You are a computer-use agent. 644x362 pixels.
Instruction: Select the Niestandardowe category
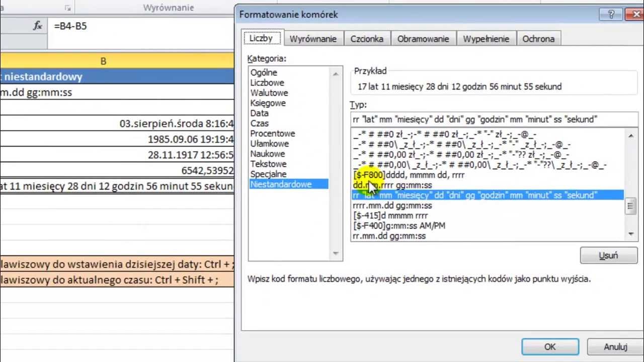(x=289, y=184)
